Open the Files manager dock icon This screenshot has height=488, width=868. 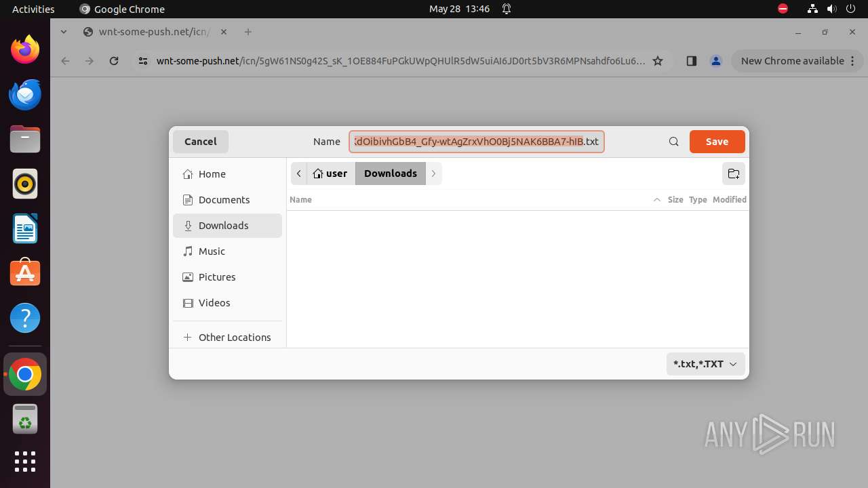25,139
